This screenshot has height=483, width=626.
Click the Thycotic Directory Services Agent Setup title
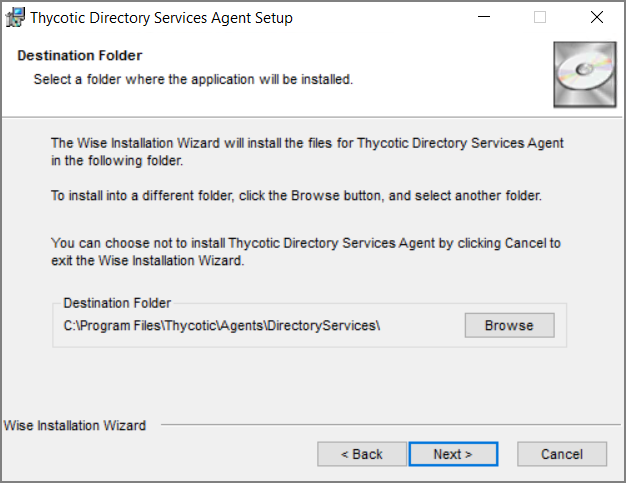tap(161, 18)
